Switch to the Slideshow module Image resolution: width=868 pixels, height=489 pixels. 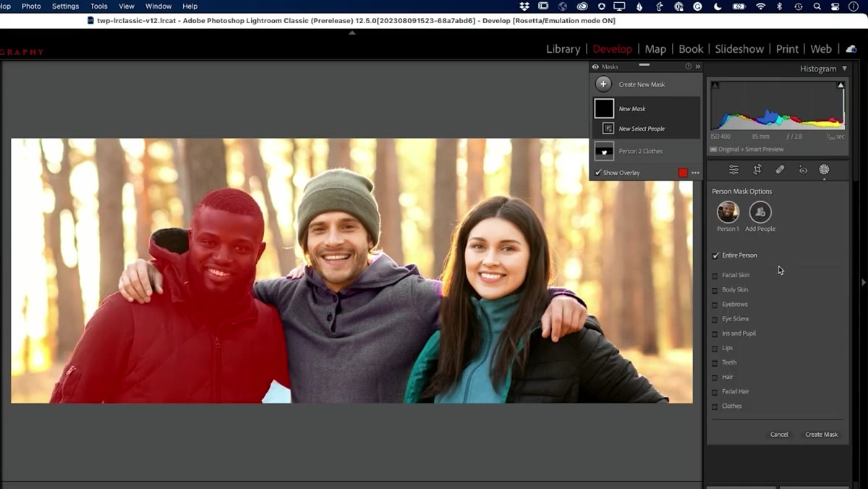(739, 49)
